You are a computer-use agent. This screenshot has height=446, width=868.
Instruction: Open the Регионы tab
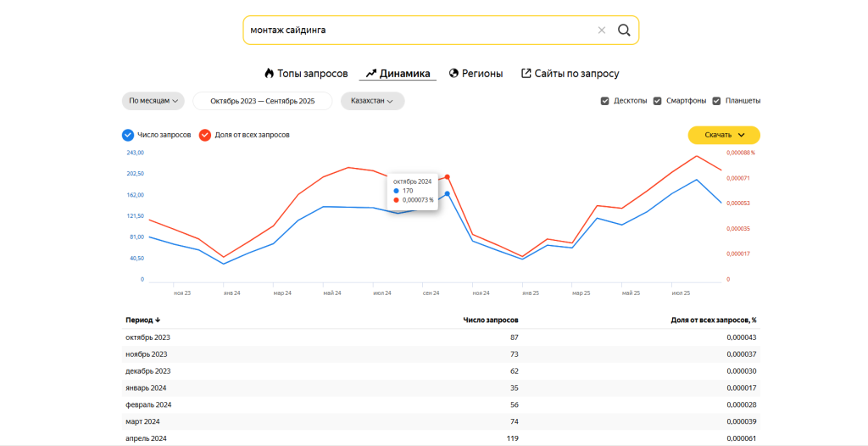pyautogui.click(x=481, y=74)
